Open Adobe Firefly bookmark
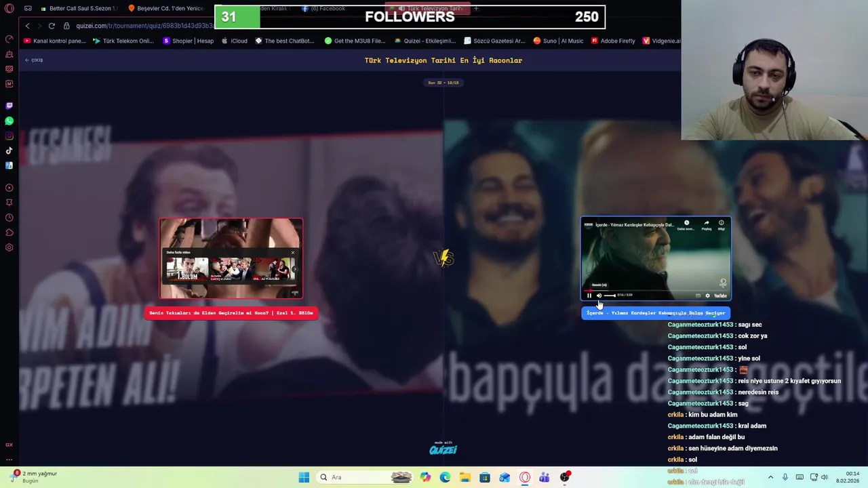The image size is (868, 488). click(x=613, y=41)
